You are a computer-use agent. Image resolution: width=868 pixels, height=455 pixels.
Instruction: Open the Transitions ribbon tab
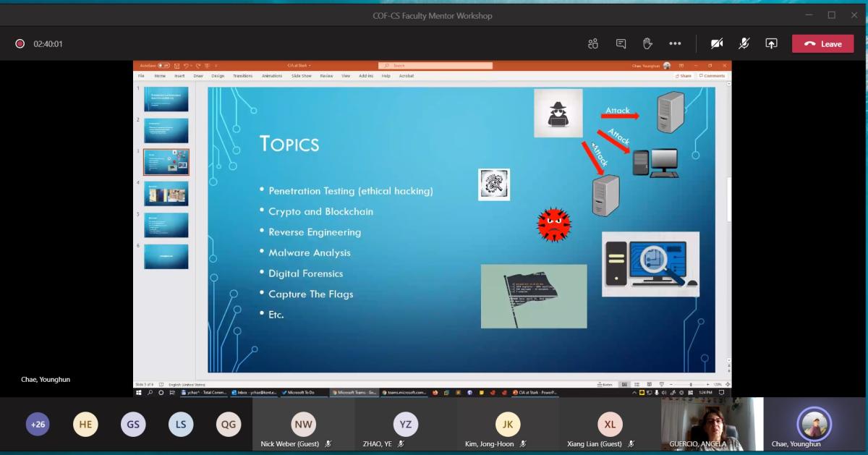pos(243,75)
